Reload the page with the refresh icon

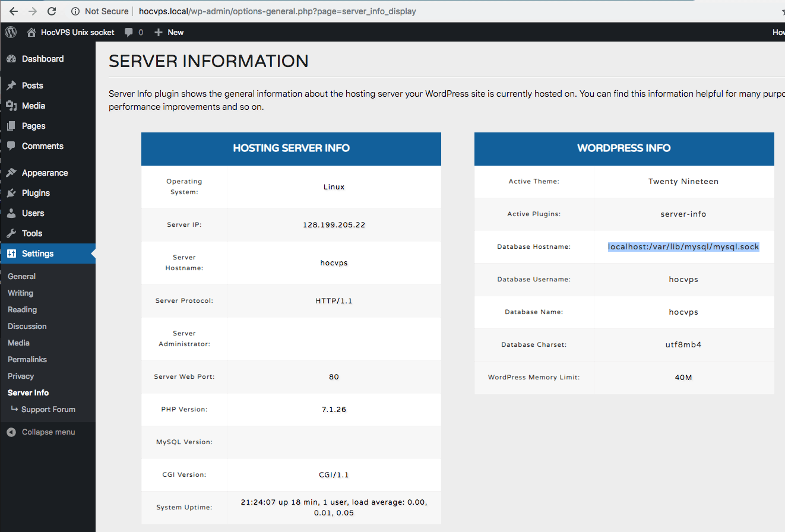pos(52,11)
